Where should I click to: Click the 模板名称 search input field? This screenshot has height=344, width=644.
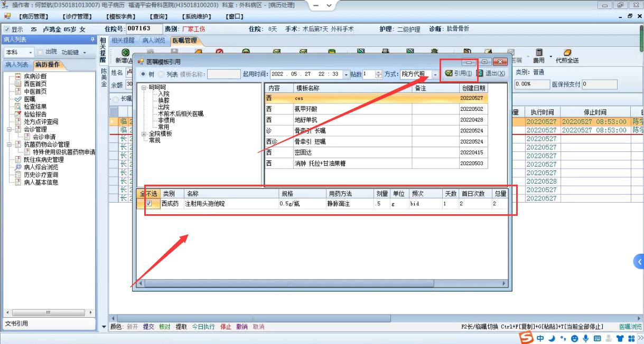pyautogui.click(x=223, y=74)
